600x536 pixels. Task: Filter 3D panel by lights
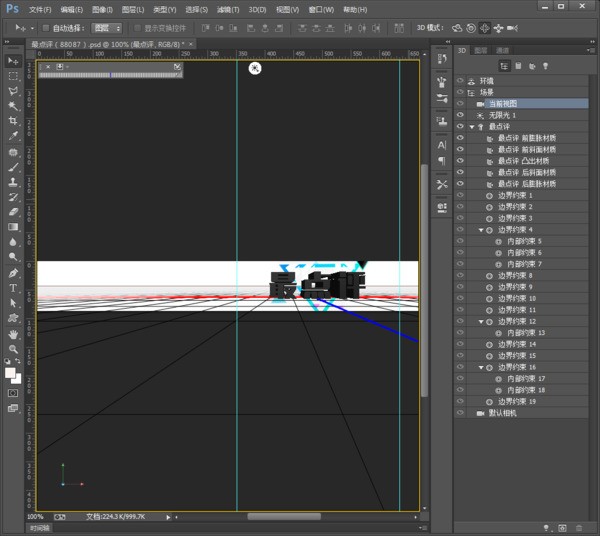[546, 66]
